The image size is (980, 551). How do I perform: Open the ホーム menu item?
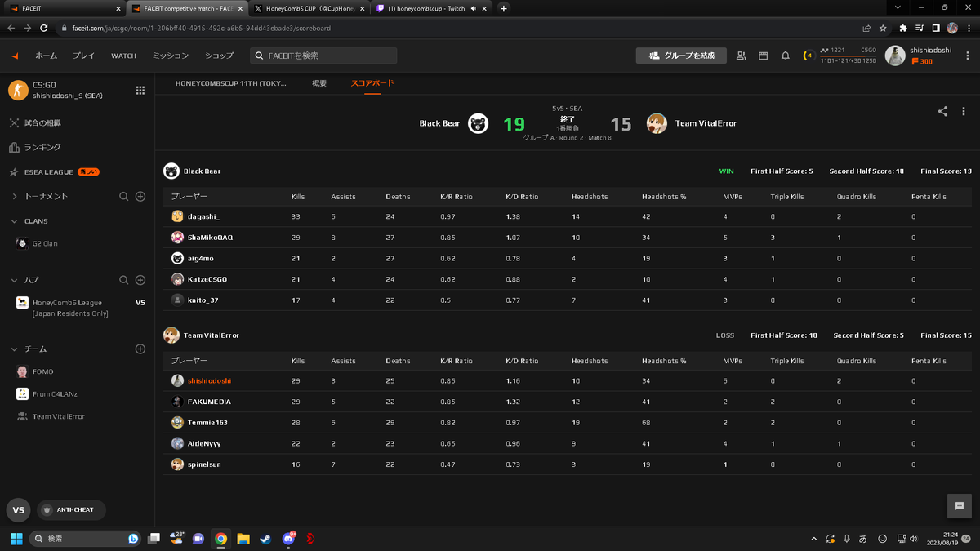point(46,56)
